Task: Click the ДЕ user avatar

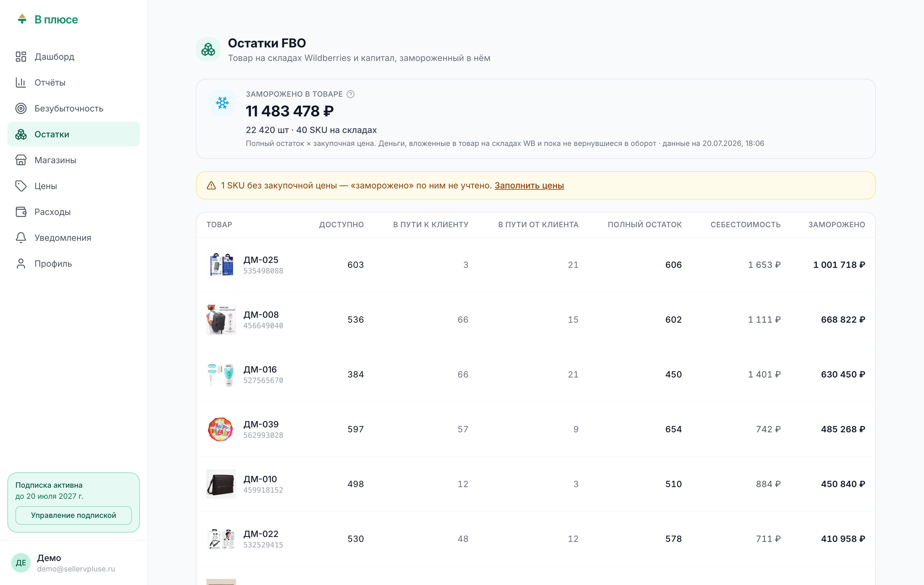Action: tap(21, 563)
